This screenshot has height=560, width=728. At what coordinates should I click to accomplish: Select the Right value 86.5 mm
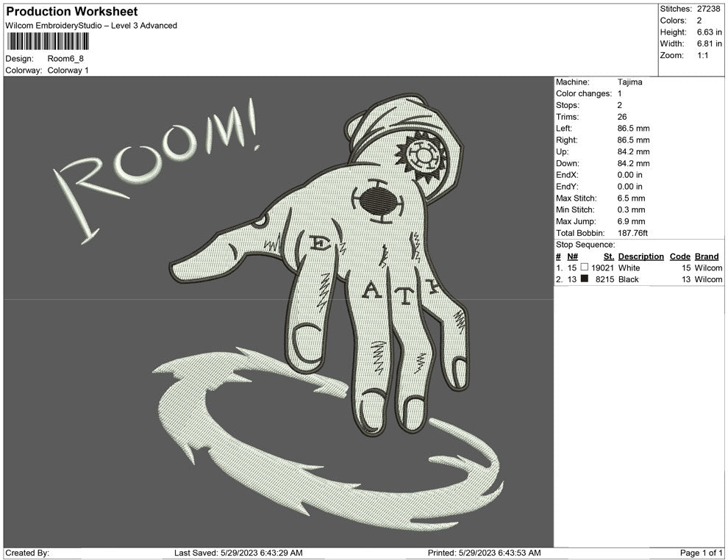click(633, 140)
